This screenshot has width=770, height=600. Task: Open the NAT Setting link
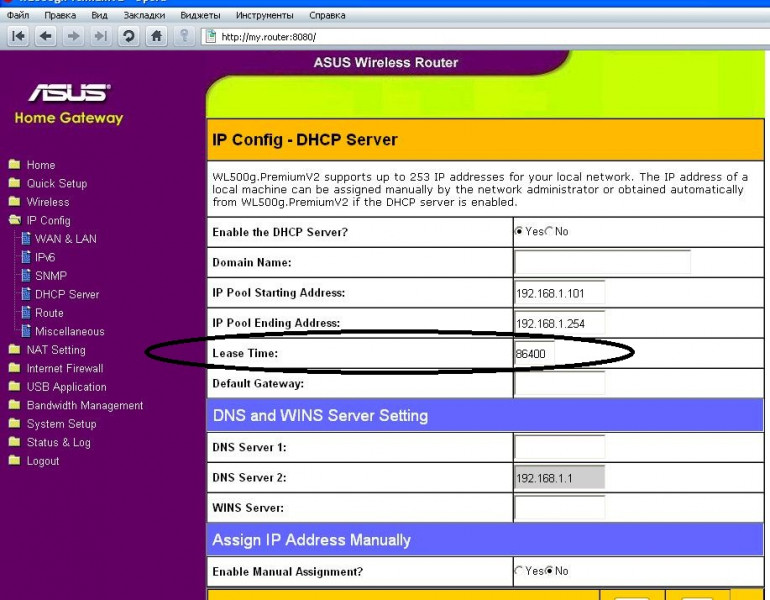(x=56, y=350)
